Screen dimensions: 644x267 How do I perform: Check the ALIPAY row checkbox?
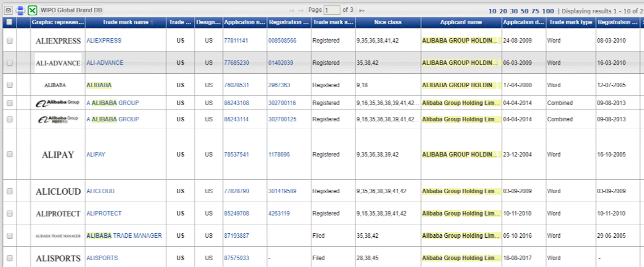coord(9,155)
